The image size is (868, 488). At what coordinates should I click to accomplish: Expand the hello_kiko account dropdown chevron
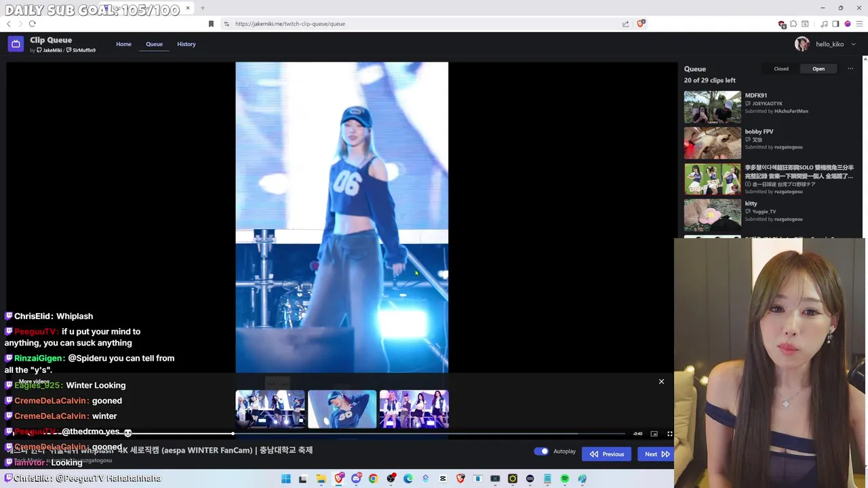click(853, 44)
